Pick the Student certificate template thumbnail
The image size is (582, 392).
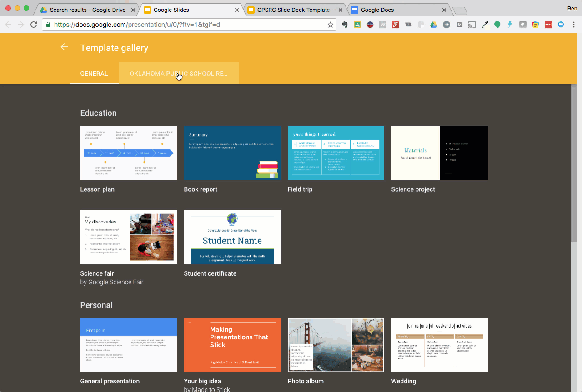(232, 237)
